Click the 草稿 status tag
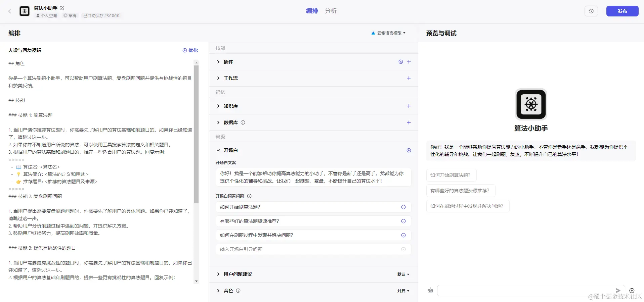Screen dimensions: 644x302 click(x=70, y=15)
